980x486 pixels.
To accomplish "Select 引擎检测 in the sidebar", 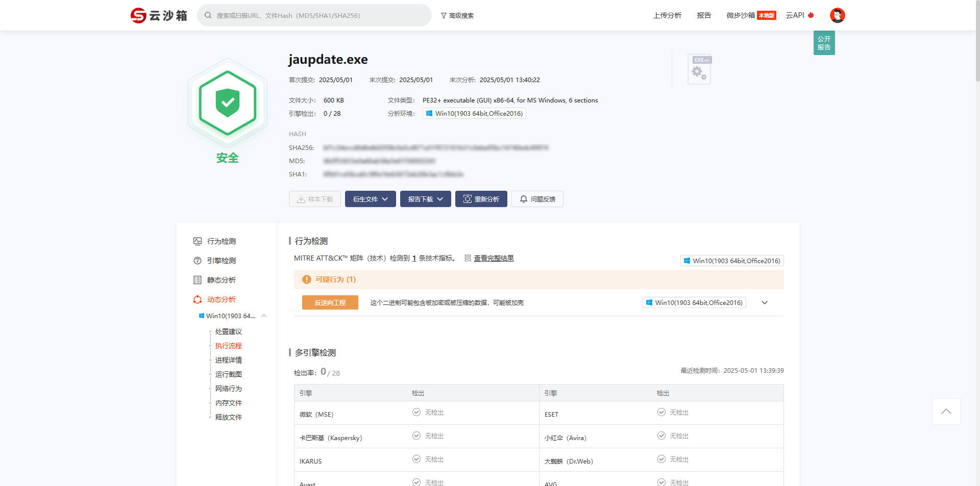I will 222,261.
